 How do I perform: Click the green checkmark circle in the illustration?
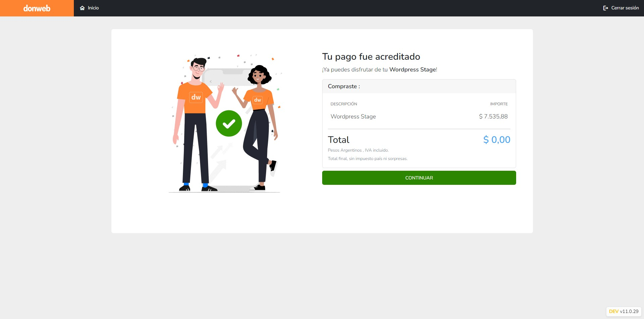(229, 123)
